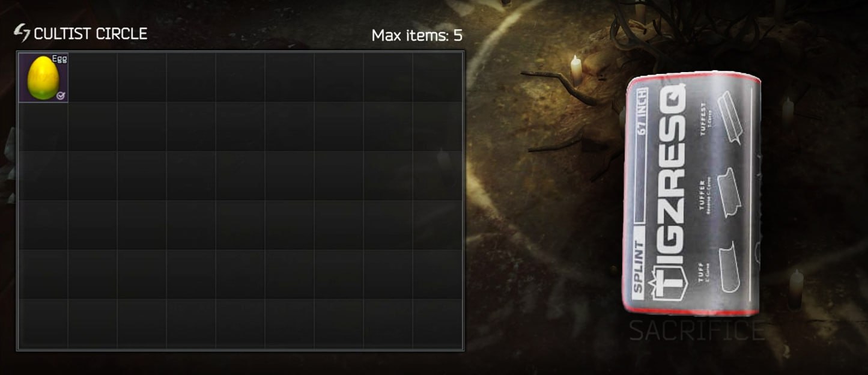Image resolution: width=868 pixels, height=375 pixels.
Task: Click the Tigzresq splint roll image
Action: point(693,195)
